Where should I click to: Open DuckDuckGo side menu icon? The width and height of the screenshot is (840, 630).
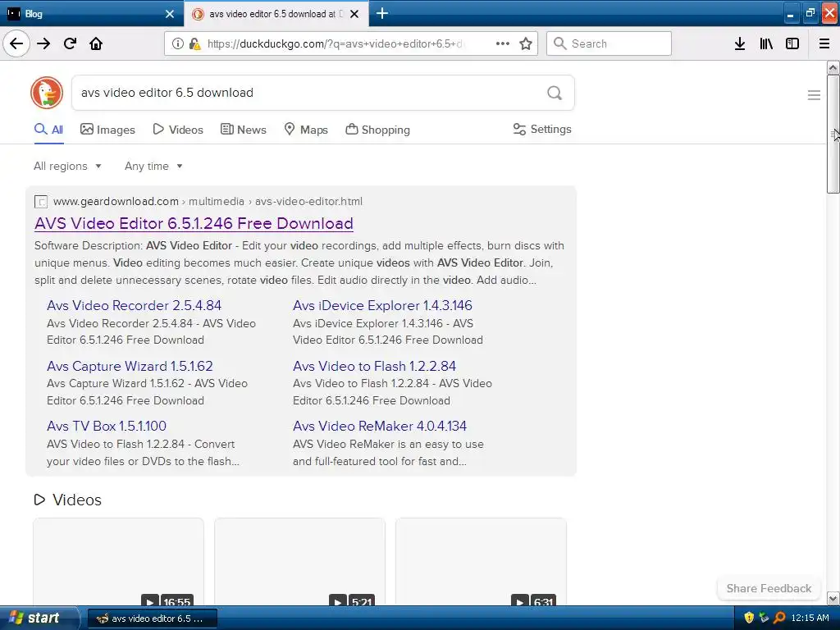tap(814, 95)
